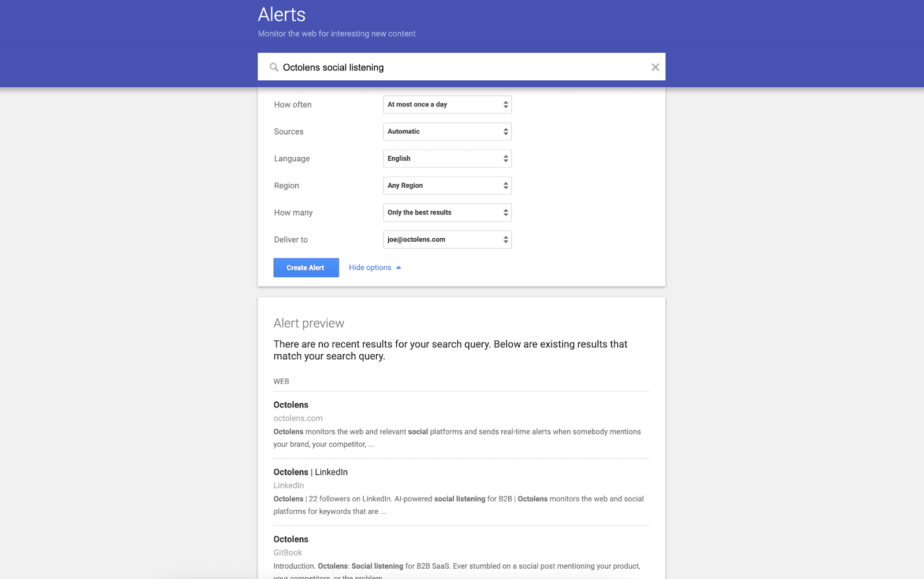Open the Octolens GitBook result
The image size is (924, 579).
pyautogui.click(x=291, y=539)
